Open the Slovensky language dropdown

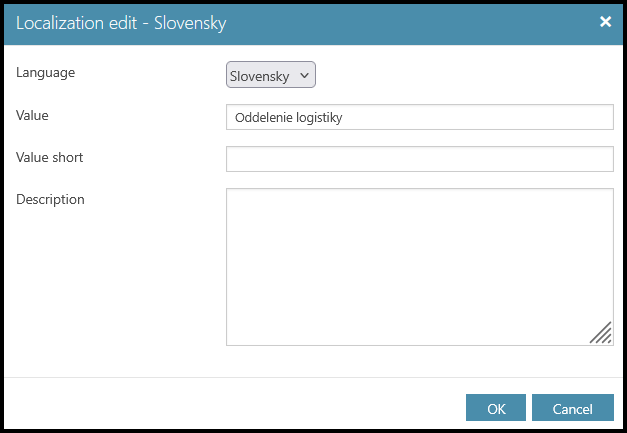pos(271,75)
